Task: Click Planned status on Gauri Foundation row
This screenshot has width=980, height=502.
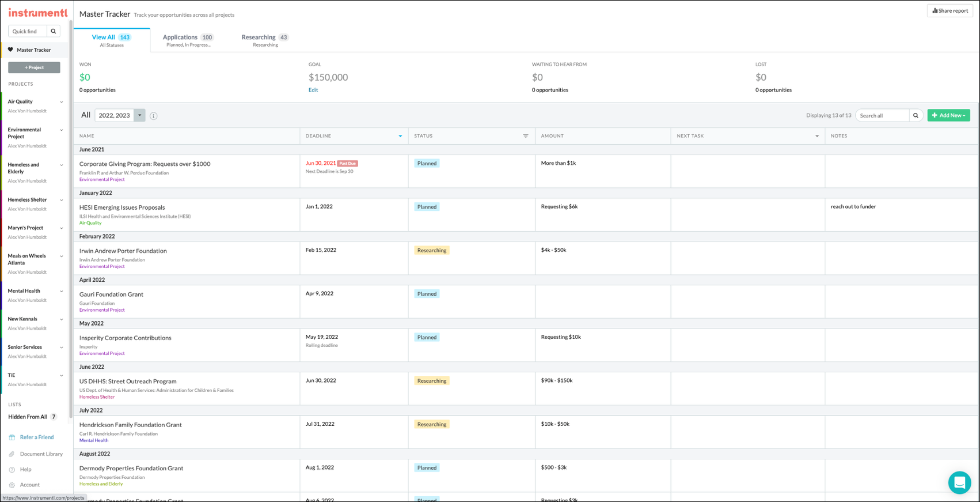Action: (427, 294)
